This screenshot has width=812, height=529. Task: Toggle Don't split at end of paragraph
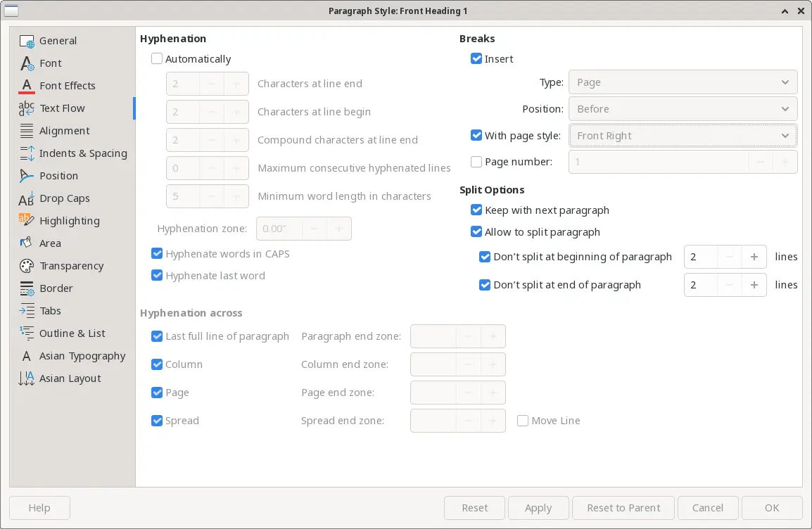[x=485, y=285]
